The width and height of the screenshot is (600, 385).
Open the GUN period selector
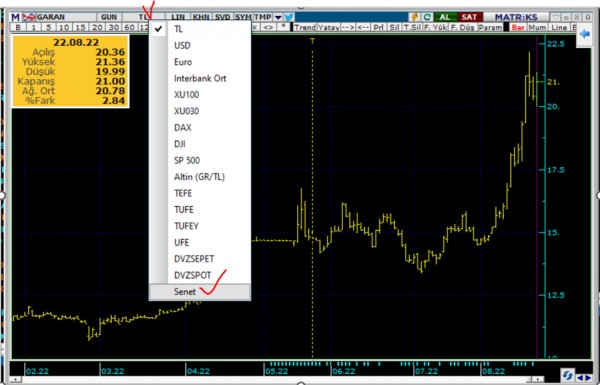point(109,17)
